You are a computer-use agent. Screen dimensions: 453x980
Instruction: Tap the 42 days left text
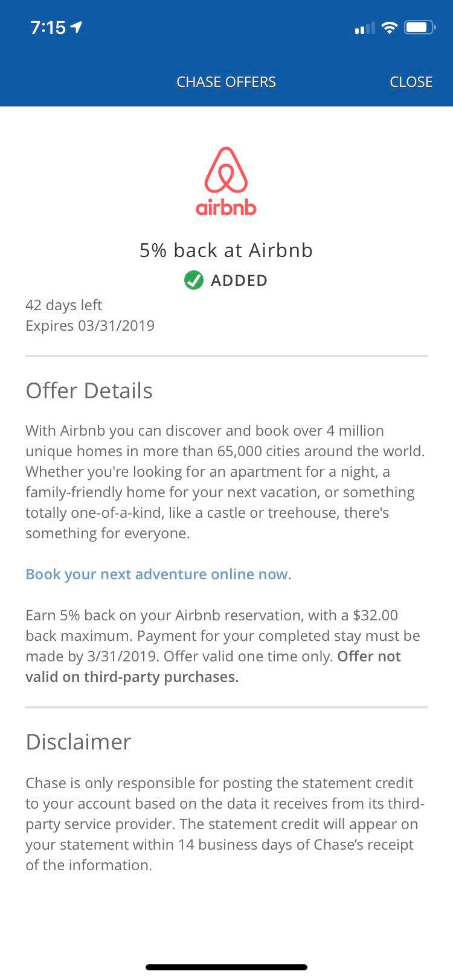63,305
